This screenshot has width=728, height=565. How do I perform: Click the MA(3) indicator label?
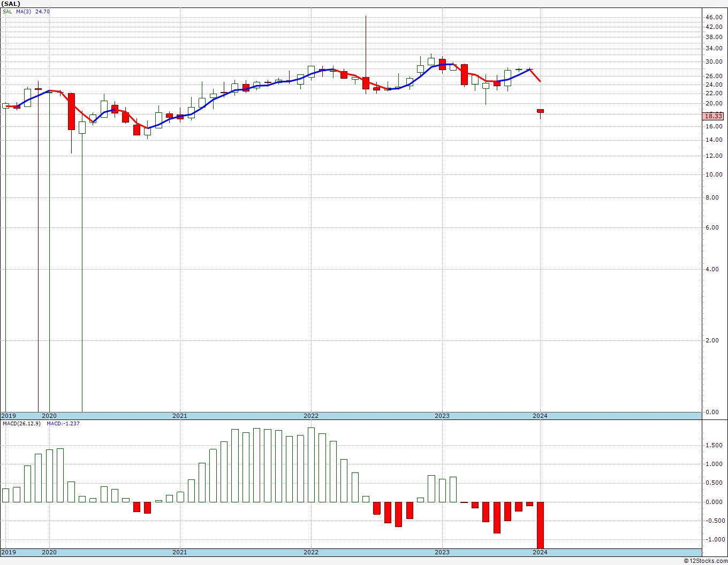[24, 11]
